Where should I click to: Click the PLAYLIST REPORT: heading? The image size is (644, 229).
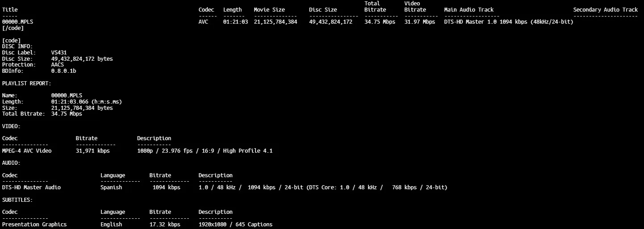click(x=27, y=83)
